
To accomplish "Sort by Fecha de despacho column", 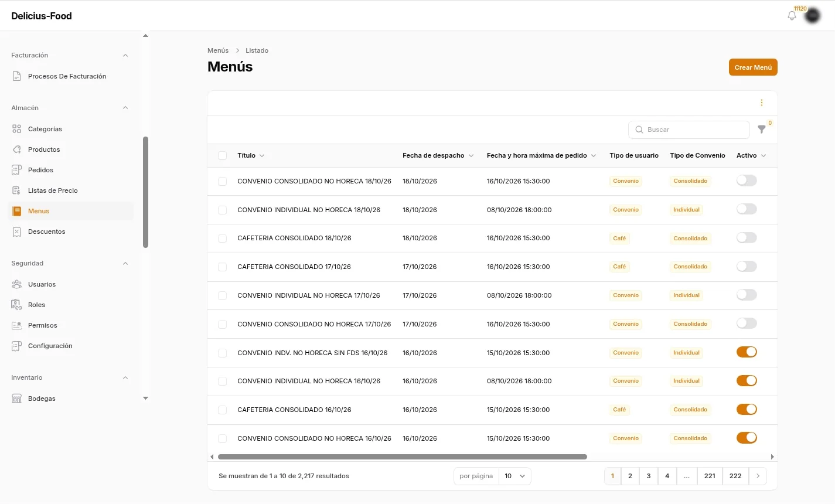I will 438,155.
